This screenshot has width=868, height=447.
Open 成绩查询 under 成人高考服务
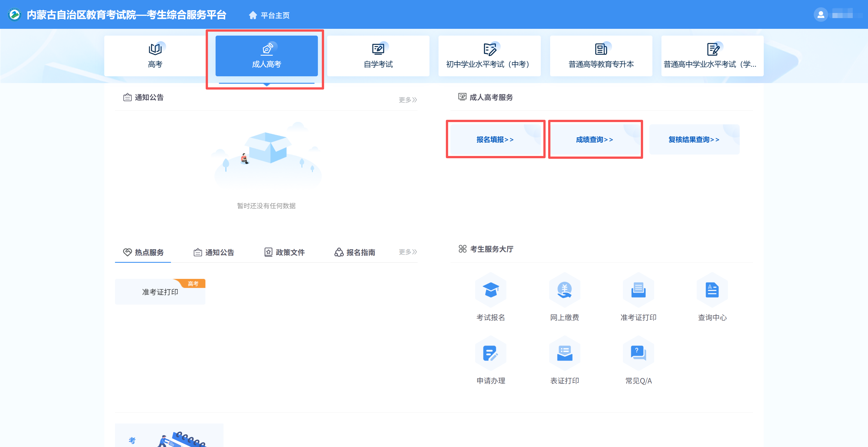tap(595, 139)
